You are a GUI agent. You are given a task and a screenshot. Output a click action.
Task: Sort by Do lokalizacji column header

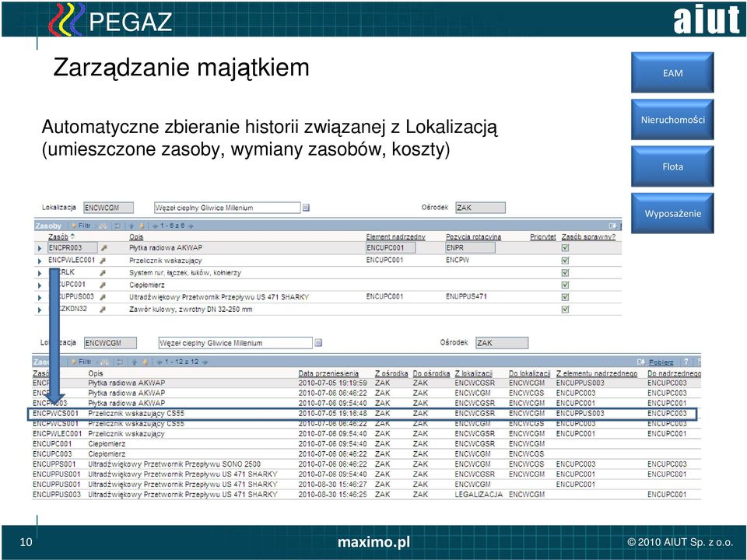[529, 373]
